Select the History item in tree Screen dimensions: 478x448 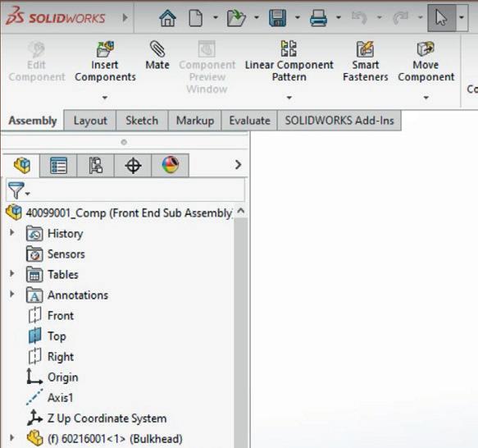[x=55, y=234]
